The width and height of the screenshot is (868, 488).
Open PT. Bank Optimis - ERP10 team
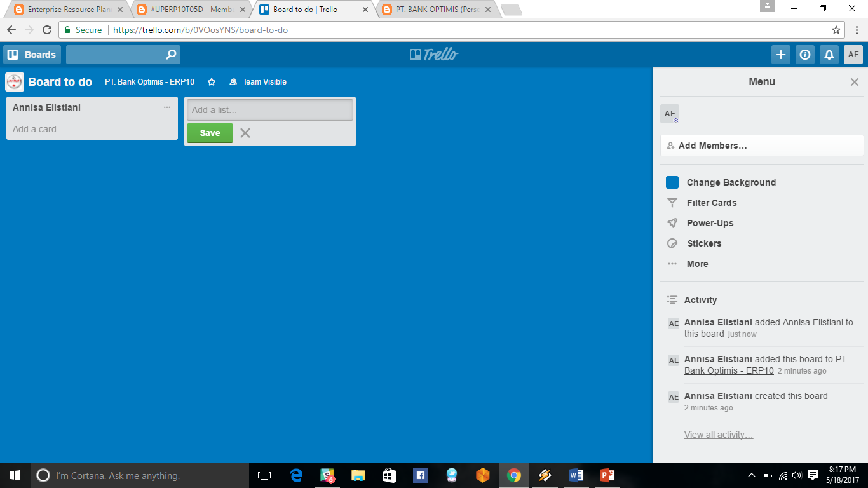(150, 82)
